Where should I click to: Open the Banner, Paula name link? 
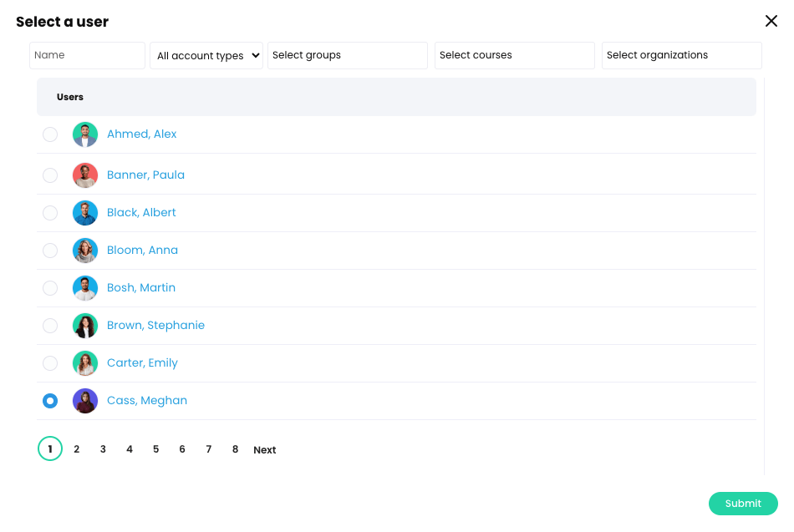[145, 175]
